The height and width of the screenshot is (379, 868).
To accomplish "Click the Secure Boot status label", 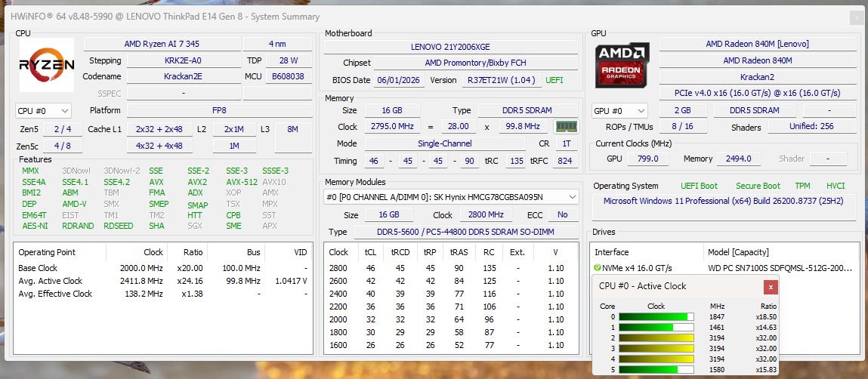I will [x=758, y=186].
